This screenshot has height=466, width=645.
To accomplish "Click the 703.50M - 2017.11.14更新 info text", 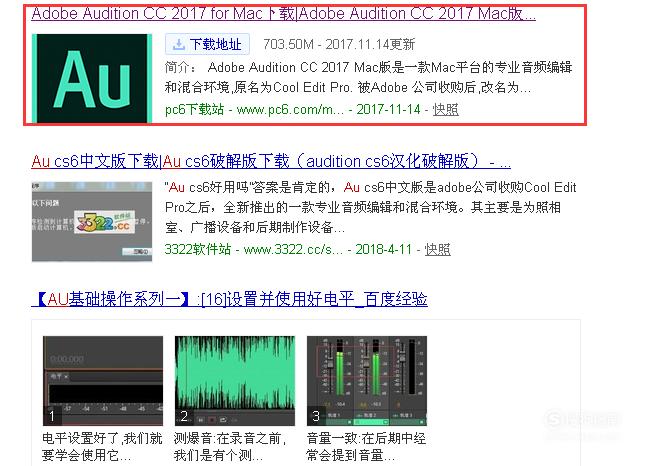I will click(339, 44).
